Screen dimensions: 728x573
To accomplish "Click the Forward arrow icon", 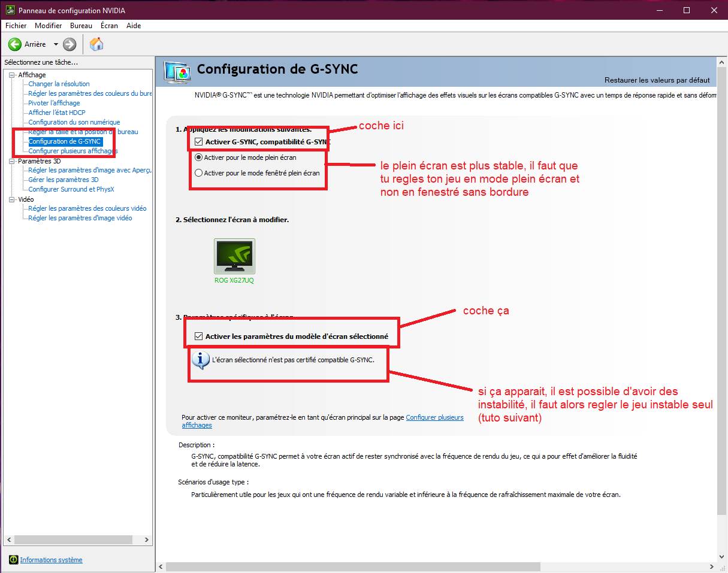I will click(x=70, y=44).
